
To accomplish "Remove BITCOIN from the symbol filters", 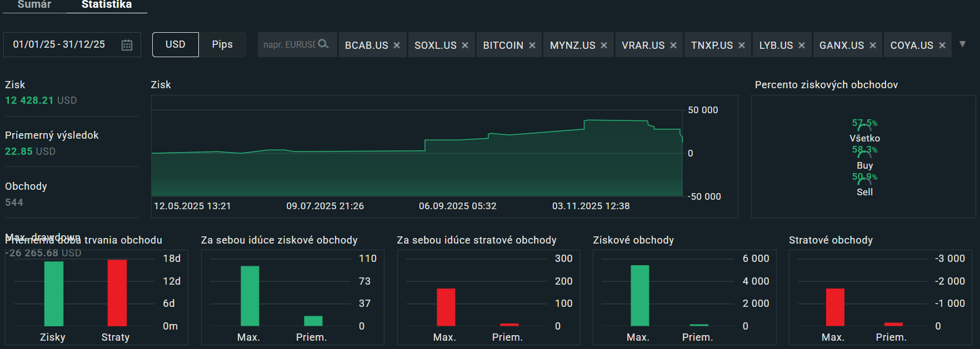I will [532, 45].
